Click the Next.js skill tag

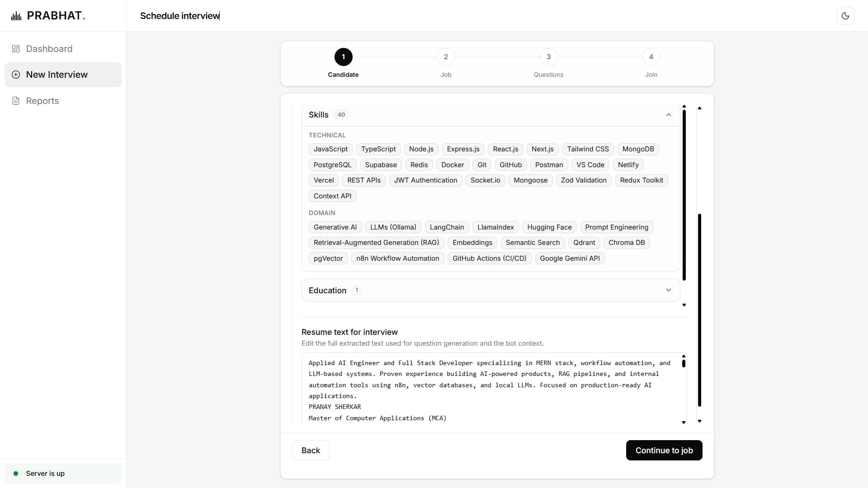point(542,149)
